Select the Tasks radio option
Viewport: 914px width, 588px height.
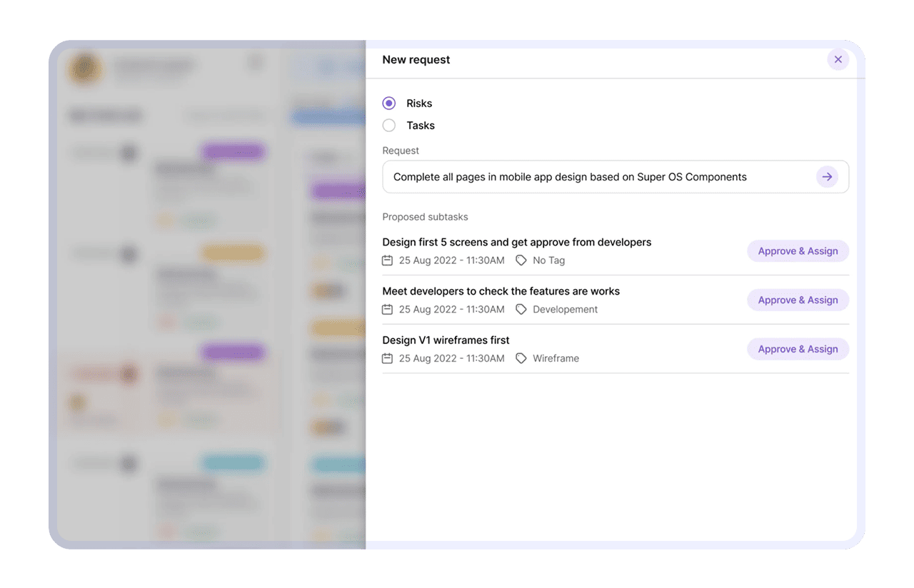pos(389,126)
